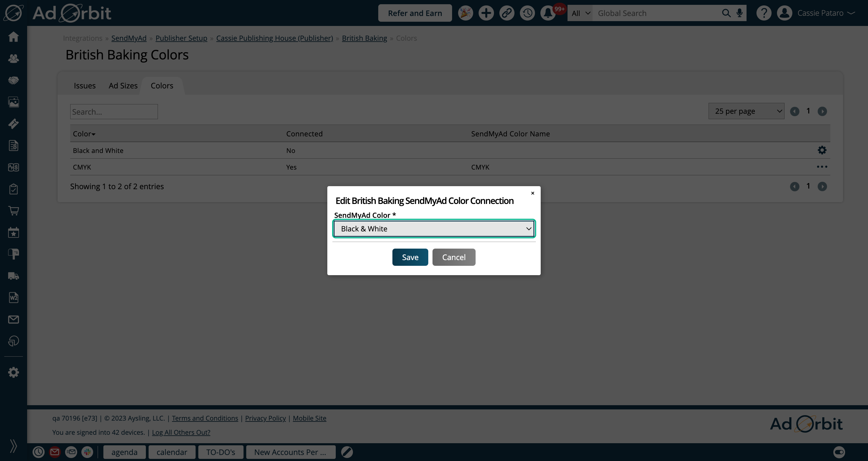Image resolution: width=868 pixels, height=461 pixels.
Task: Switch to the Ad Sizes tab
Action: click(x=123, y=86)
